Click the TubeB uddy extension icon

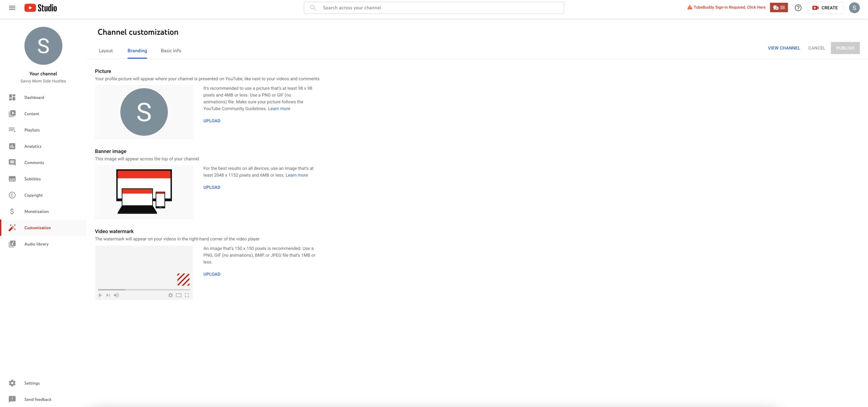[x=779, y=7]
